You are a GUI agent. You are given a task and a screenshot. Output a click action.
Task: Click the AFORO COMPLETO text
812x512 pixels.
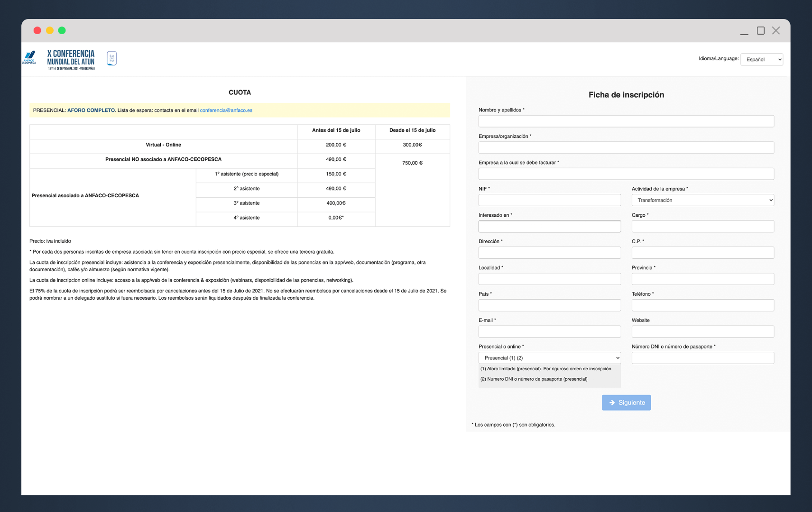point(91,110)
